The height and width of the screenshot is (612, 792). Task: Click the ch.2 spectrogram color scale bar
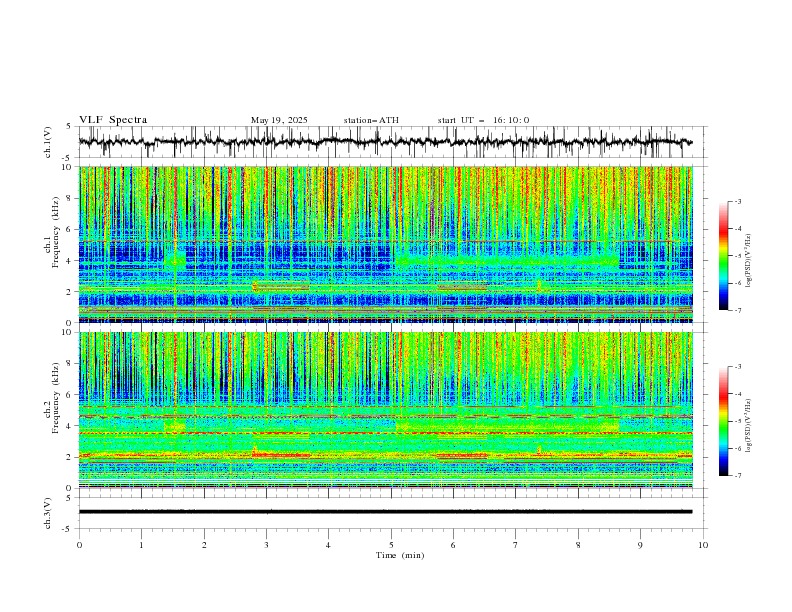click(x=724, y=421)
